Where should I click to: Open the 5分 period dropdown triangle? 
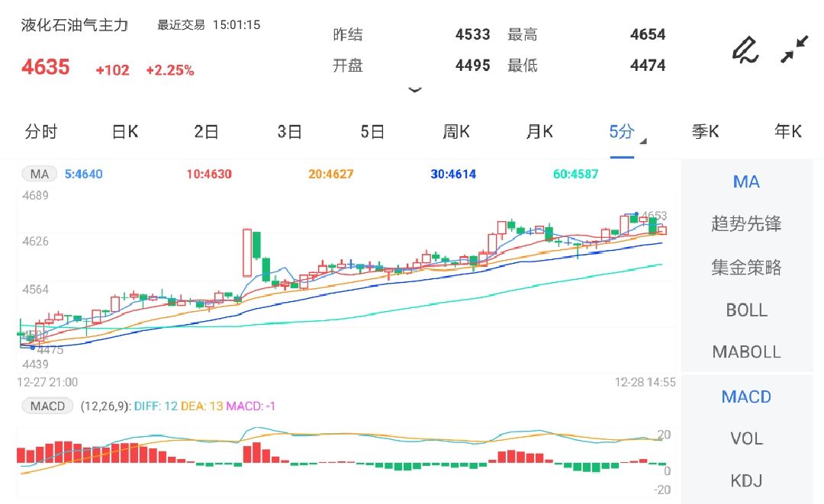click(x=643, y=141)
